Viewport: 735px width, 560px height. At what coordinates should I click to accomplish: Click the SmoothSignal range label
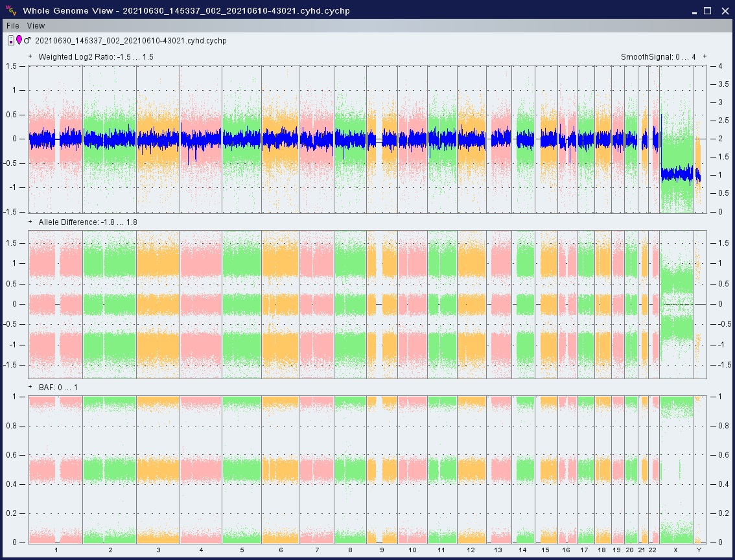(x=658, y=57)
